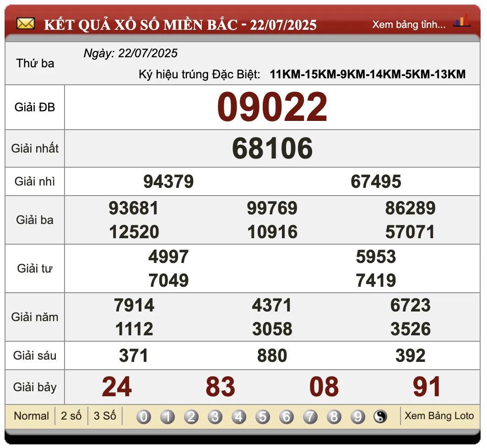Open the bar chart icon top right
Screen dimensions: 487x448
(x=462, y=21)
